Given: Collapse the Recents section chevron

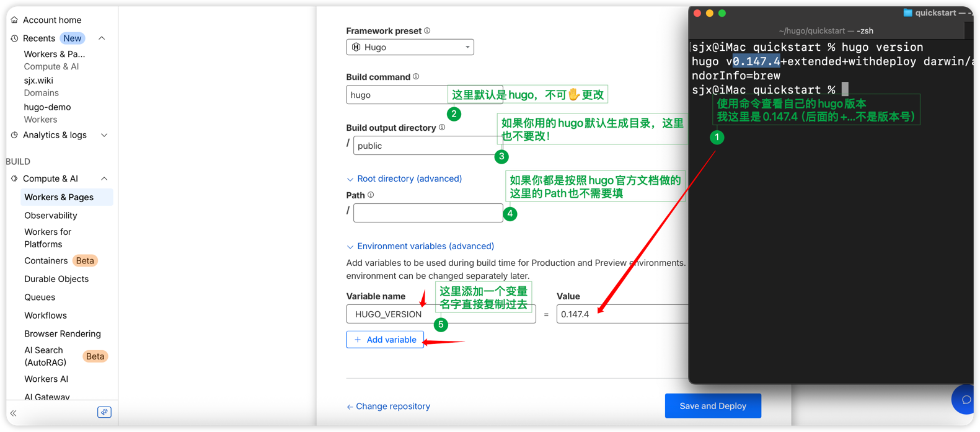Looking at the screenshot, I should click(x=102, y=38).
